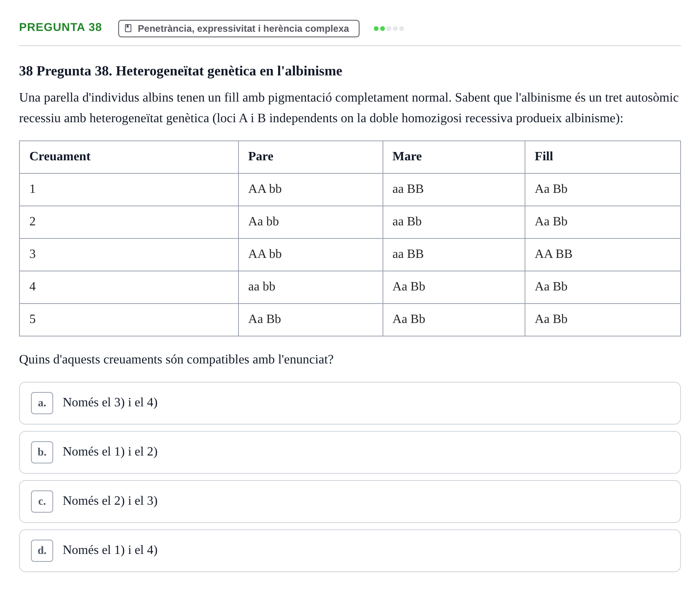This screenshot has height=592, width=700.
Task: Click the 'aa bb' Pare cell in row 4
Action: click(311, 287)
